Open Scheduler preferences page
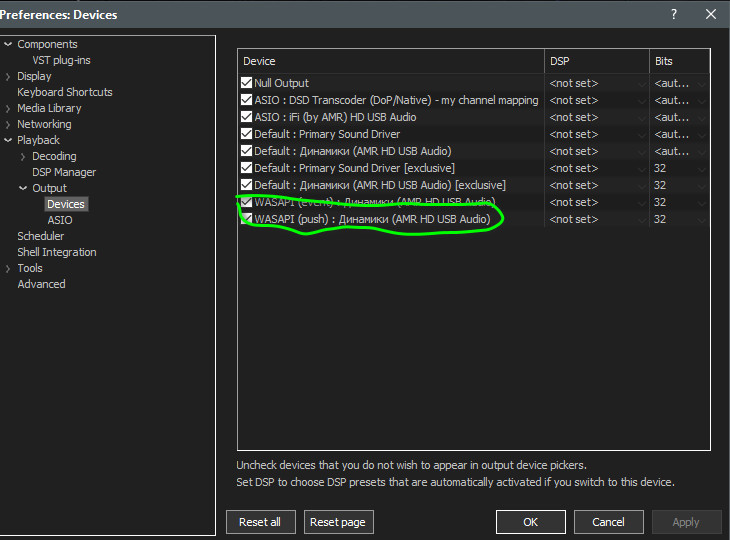The image size is (730, 540). point(41,236)
